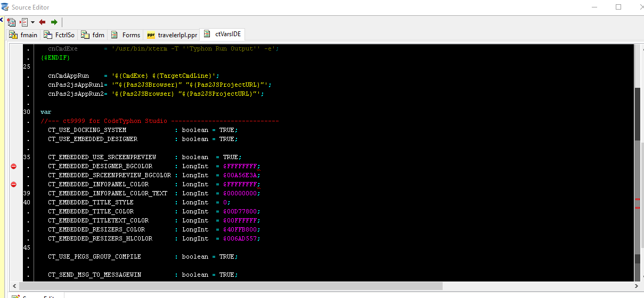
Task: Open the dropdown arrow beside the list icon
Action: pyautogui.click(x=32, y=22)
